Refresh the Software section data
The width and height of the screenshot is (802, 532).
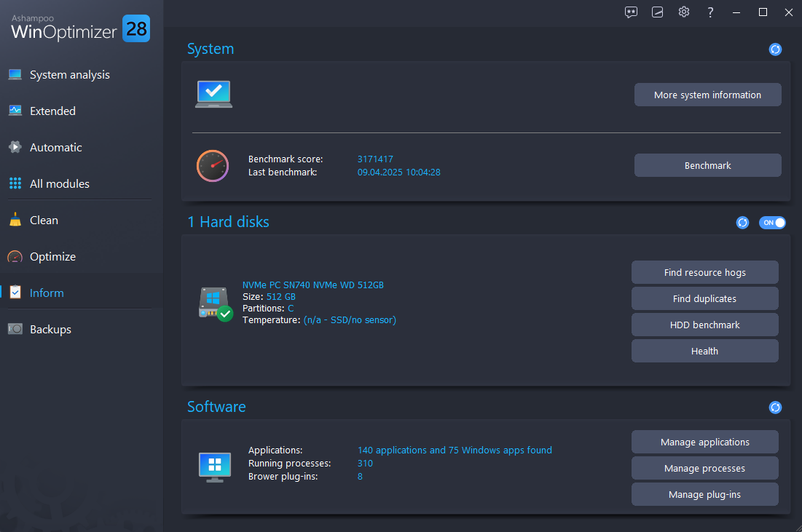click(x=775, y=408)
